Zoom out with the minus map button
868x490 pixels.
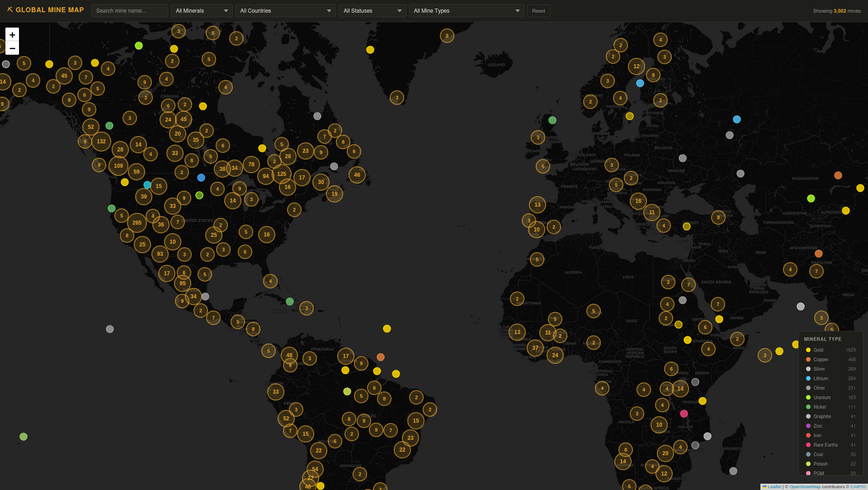tap(12, 48)
